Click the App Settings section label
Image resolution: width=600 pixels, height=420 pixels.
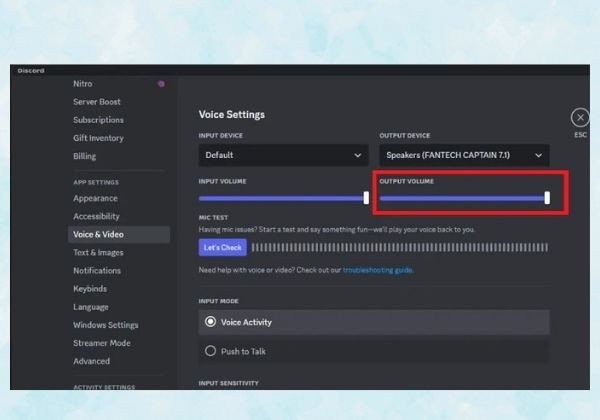click(96, 182)
